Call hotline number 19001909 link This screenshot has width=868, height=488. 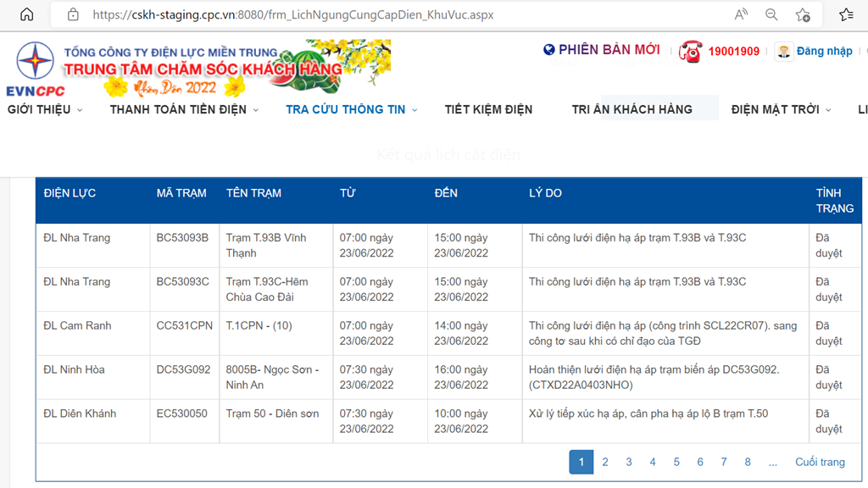734,51
